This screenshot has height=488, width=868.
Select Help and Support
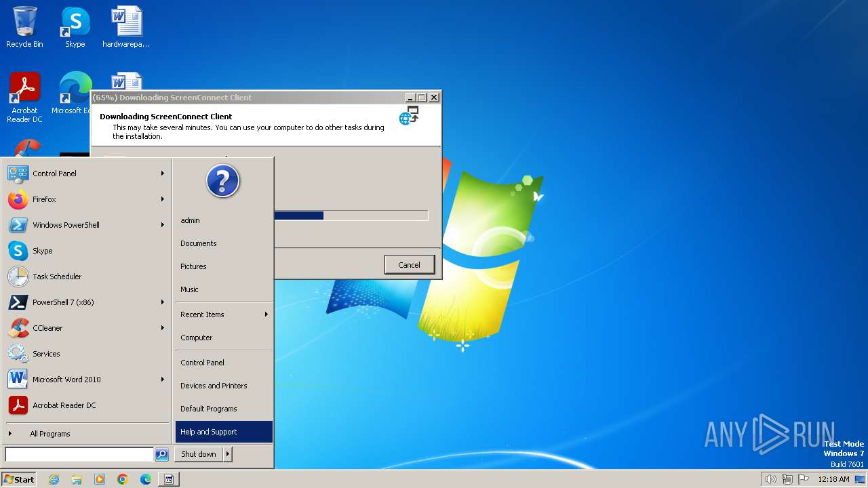(224, 432)
